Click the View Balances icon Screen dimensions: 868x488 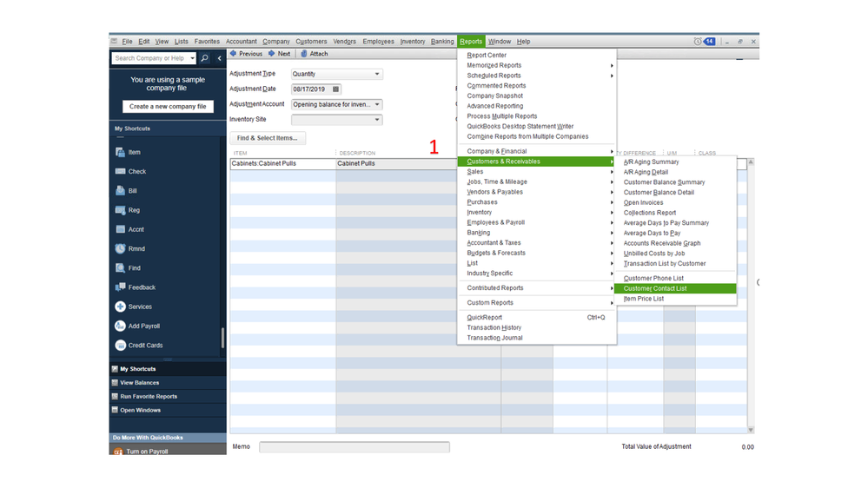[115, 383]
